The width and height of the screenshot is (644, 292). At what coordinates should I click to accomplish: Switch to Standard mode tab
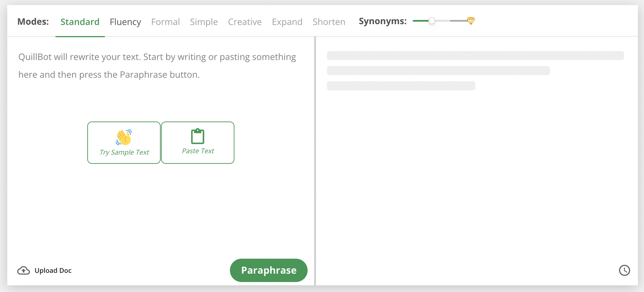80,22
